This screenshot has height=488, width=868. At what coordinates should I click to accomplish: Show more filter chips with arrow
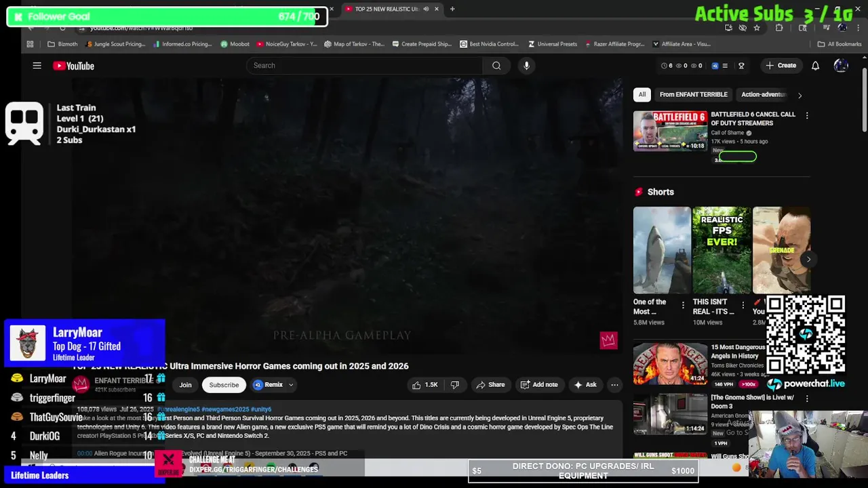coord(800,96)
